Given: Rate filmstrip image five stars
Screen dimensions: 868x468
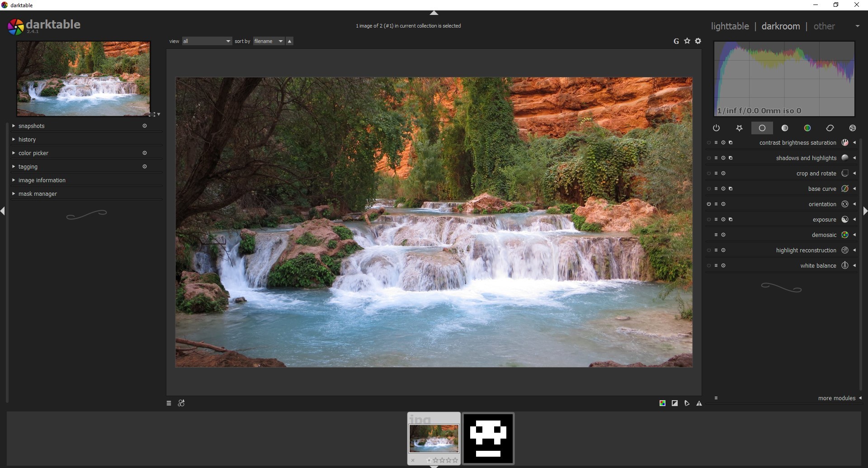Looking at the screenshot, I should tap(456, 460).
